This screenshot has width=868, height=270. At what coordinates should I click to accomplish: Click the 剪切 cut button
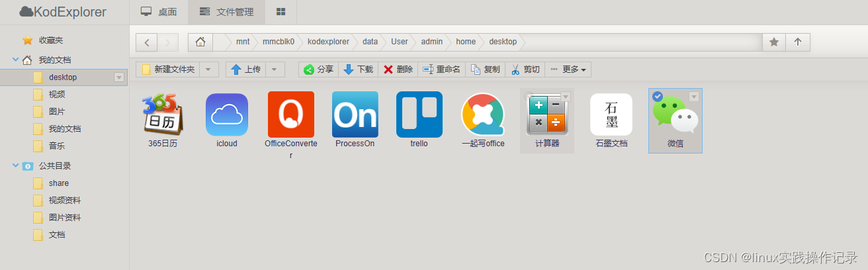(525, 69)
